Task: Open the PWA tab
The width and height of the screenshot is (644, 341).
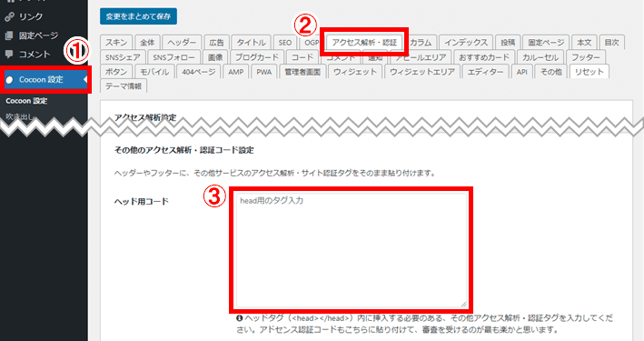Action: 264,72
